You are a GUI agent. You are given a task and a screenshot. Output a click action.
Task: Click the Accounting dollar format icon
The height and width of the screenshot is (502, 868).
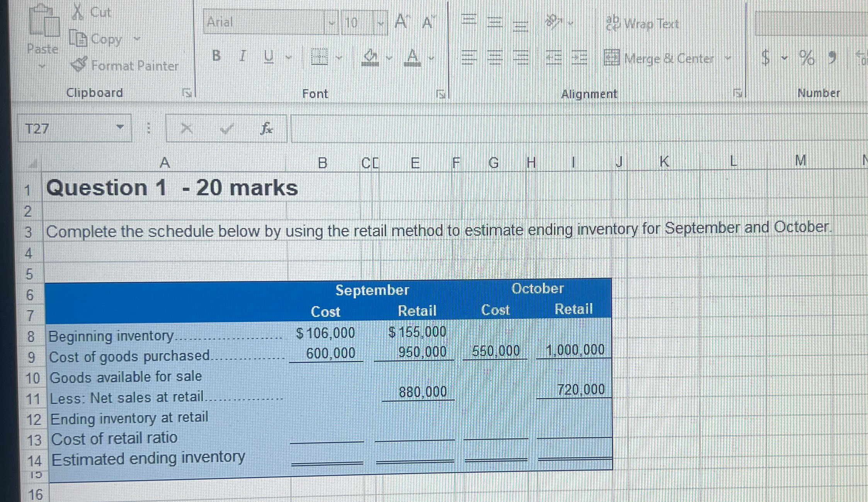pyautogui.click(x=765, y=58)
